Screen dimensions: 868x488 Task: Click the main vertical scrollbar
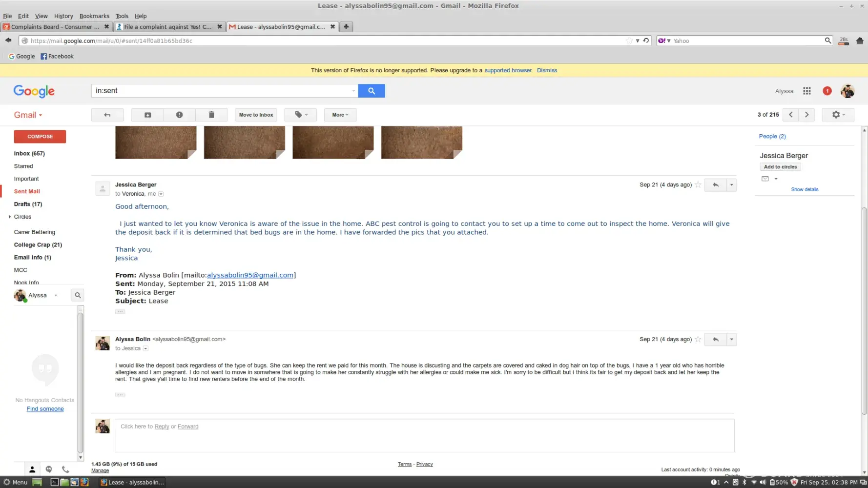pos(864,312)
